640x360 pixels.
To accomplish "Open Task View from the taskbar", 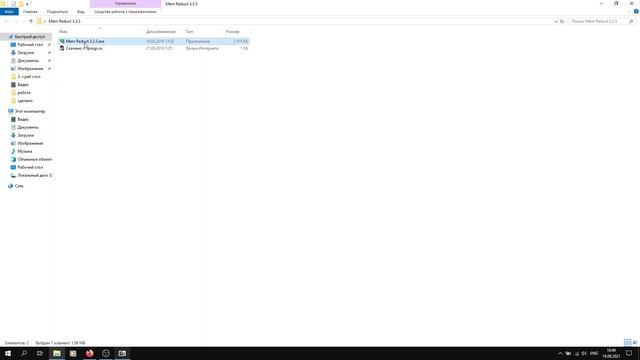I will coord(40,353).
